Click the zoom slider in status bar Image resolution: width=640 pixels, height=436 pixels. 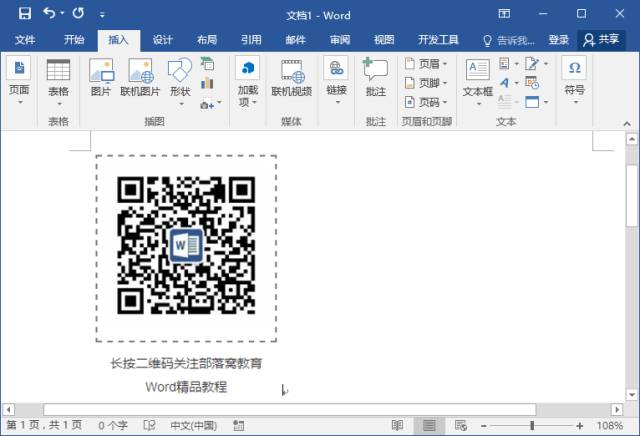click(x=531, y=426)
